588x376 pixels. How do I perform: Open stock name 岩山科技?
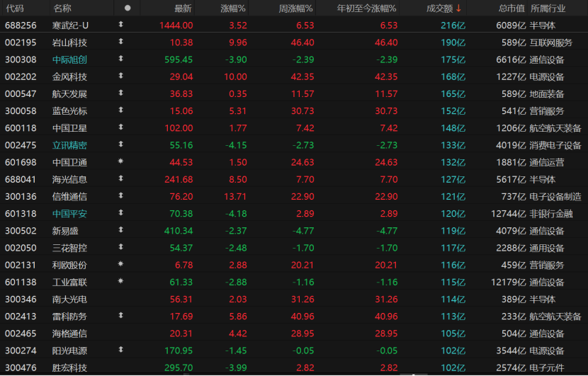click(69, 42)
